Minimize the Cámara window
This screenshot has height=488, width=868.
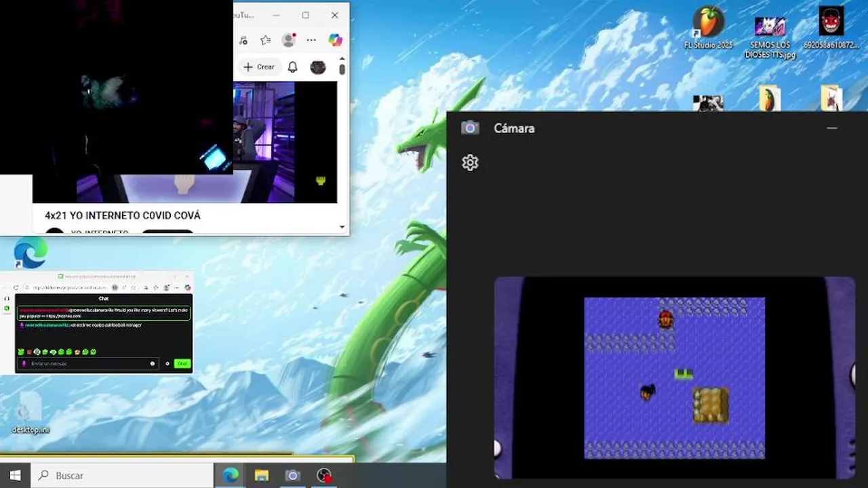tap(832, 128)
